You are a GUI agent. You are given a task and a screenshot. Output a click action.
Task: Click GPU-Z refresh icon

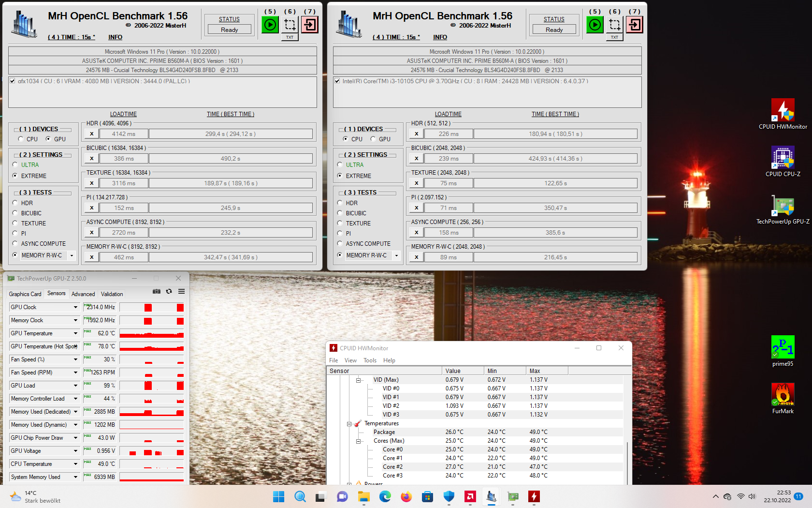169,291
